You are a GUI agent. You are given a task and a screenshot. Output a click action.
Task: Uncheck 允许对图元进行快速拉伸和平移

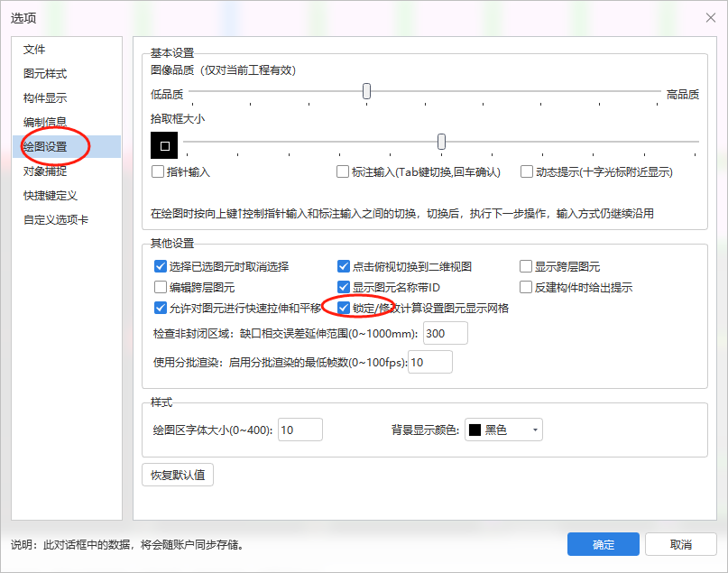pos(161,308)
